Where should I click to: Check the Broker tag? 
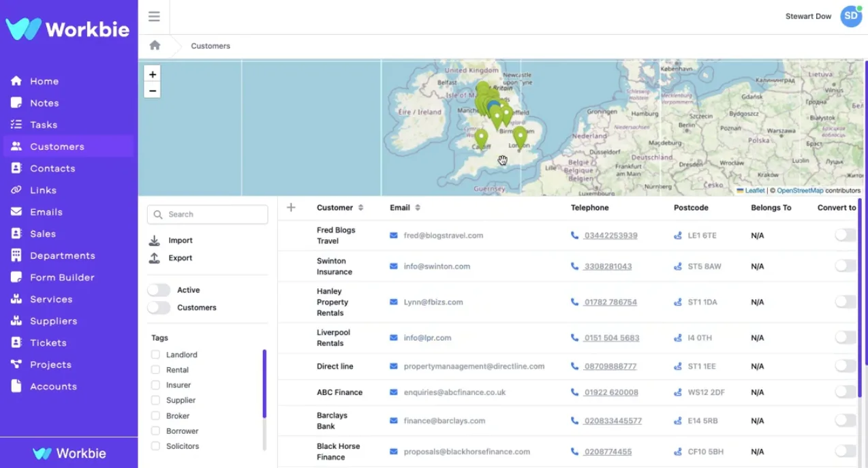point(155,416)
